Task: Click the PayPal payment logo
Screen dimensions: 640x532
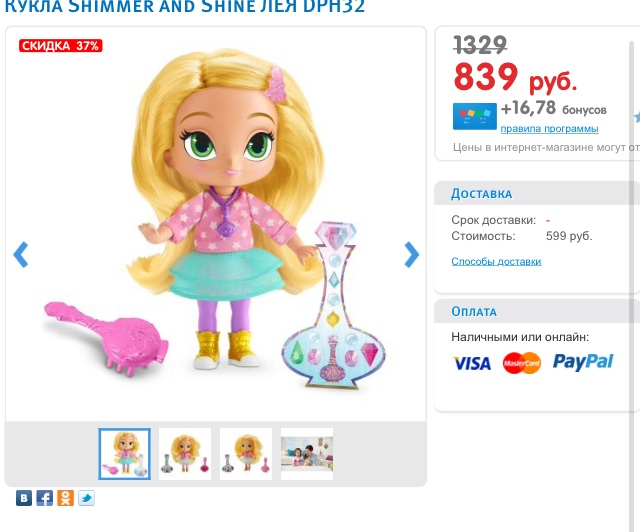Action: click(x=583, y=362)
